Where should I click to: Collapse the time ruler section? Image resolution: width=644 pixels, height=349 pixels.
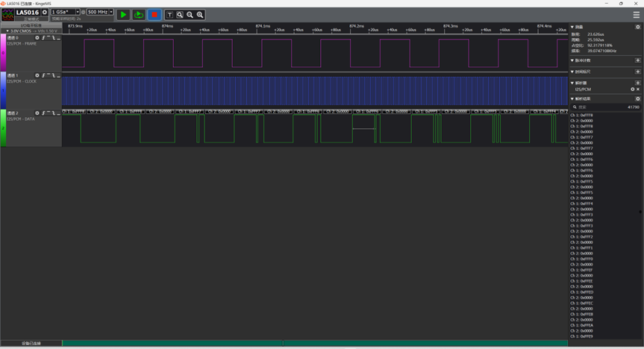[x=572, y=72]
